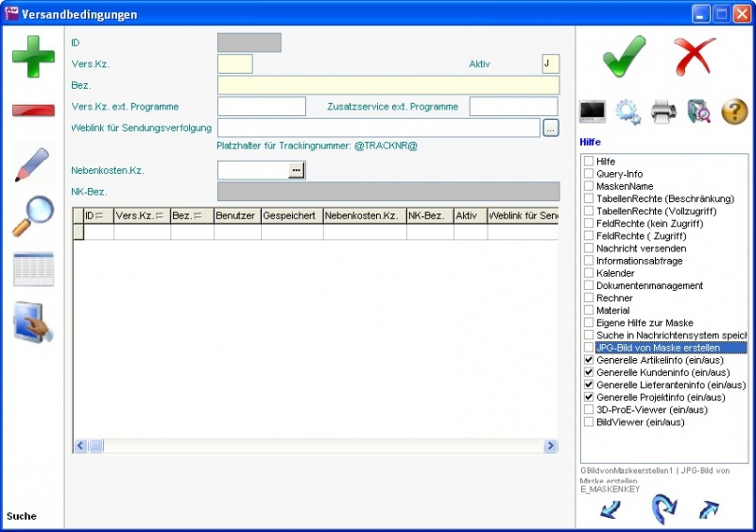Open the Weblink für Sendungsverfolgung browse button

tap(551, 128)
